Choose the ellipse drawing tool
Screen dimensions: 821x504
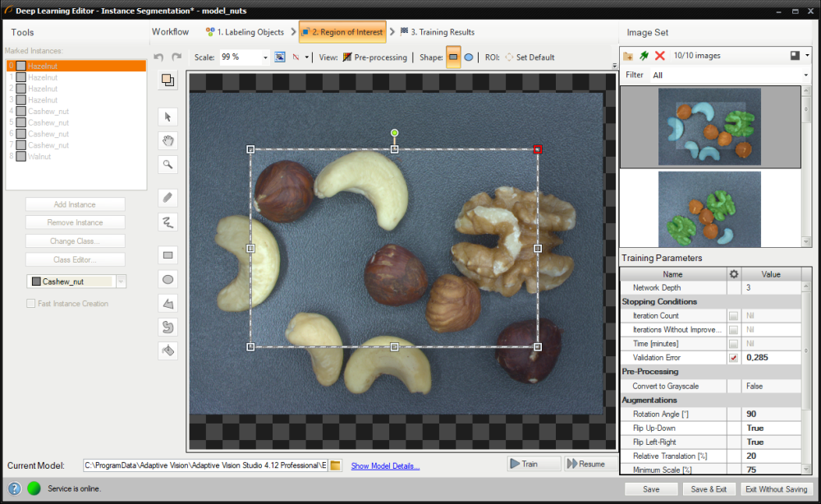[x=167, y=279]
